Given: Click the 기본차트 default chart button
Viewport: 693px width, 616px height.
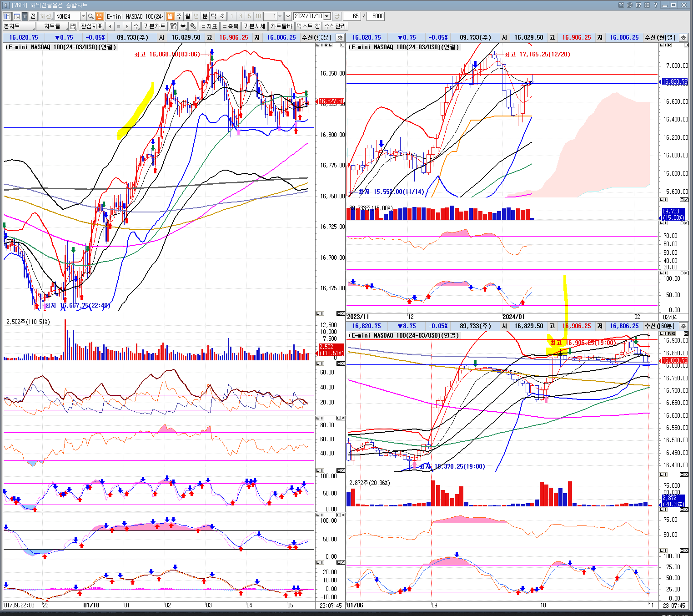Looking at the screenshot, I should pos(154,26).
